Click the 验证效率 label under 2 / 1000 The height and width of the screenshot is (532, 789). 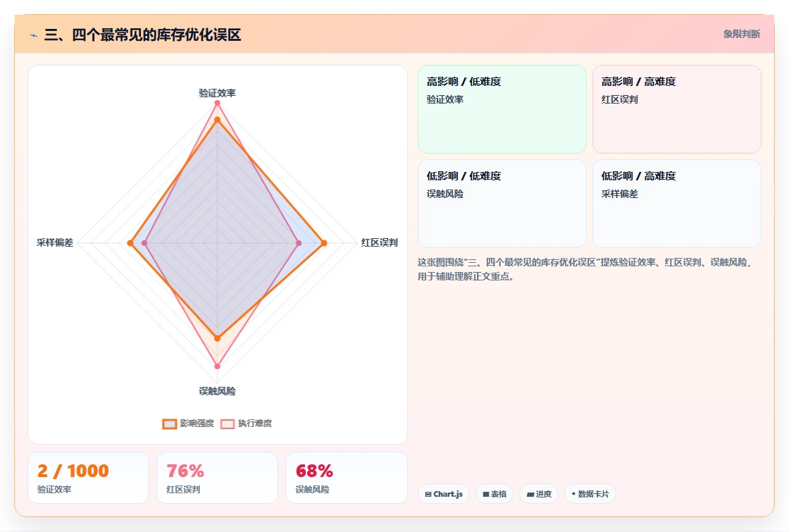pyautogui.click(x=54, y=489)
